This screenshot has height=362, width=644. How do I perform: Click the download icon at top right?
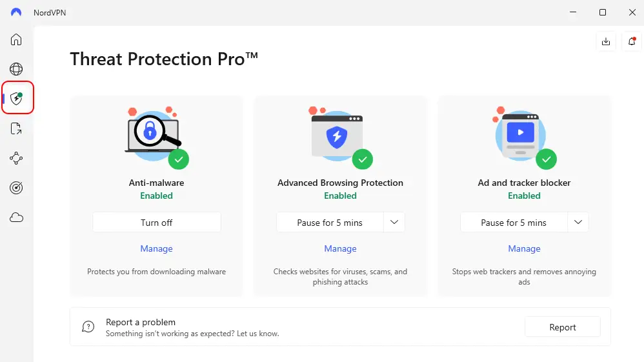[605, 41]
